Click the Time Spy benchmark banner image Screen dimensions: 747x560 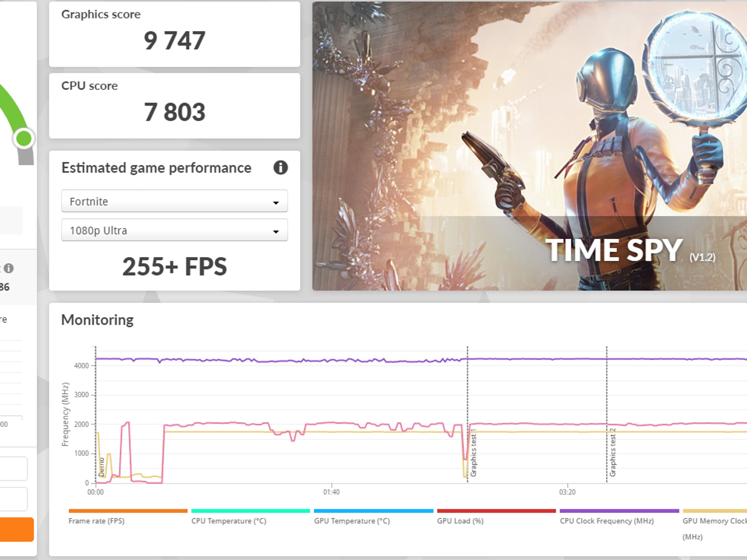[x=529, y=146]
